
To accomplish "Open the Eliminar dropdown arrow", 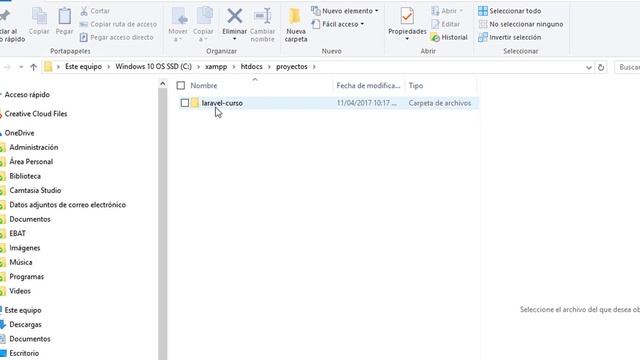I will tap(235, 39).
